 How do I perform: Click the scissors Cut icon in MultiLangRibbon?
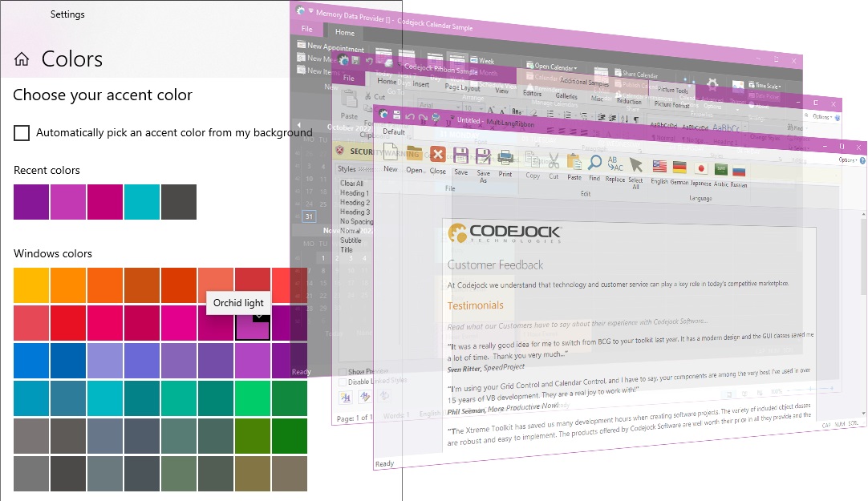pos(553,160)
